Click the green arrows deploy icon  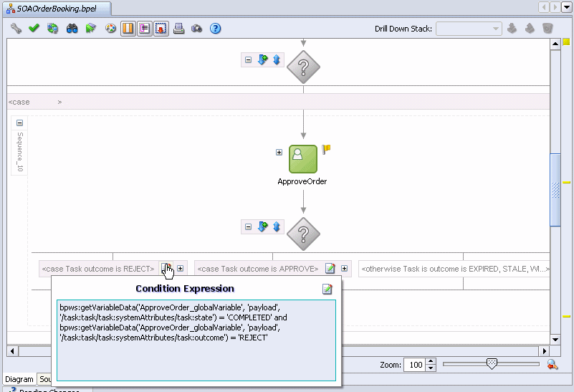tap(90, 28)
